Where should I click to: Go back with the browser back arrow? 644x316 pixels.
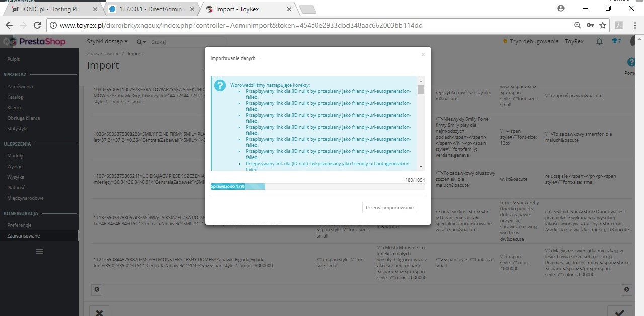tap(9, 25)
